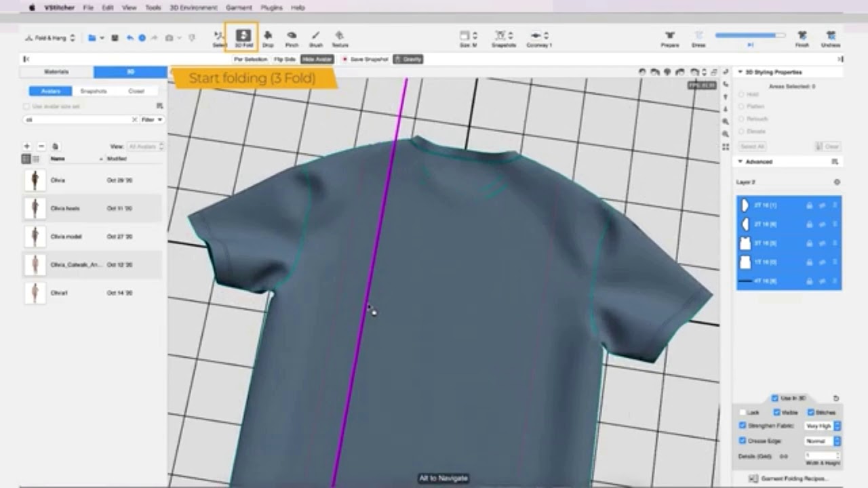Open the Texture tool
The height and width of the screenshot is (488, 868).
point(340,38)
